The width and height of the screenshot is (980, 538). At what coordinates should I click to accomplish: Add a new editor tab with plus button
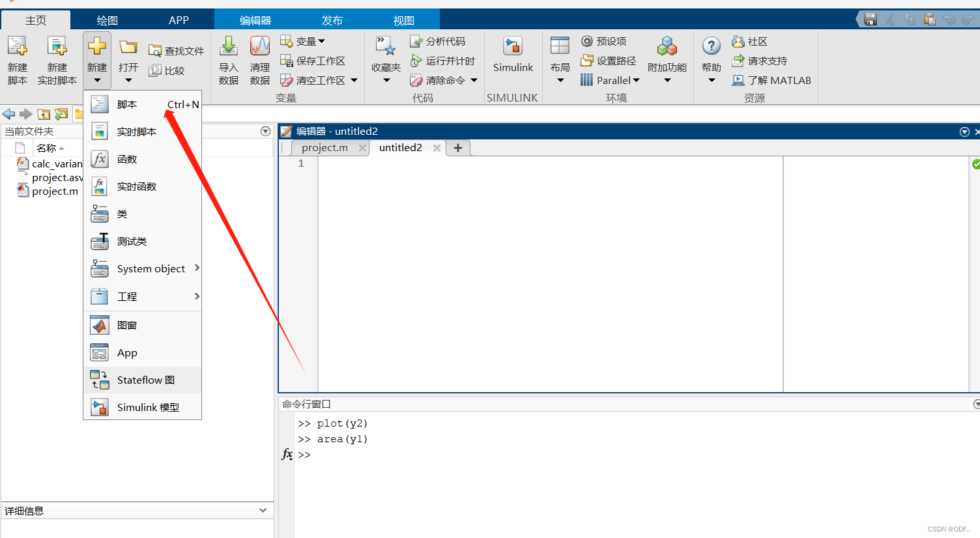tap(458, 148)
